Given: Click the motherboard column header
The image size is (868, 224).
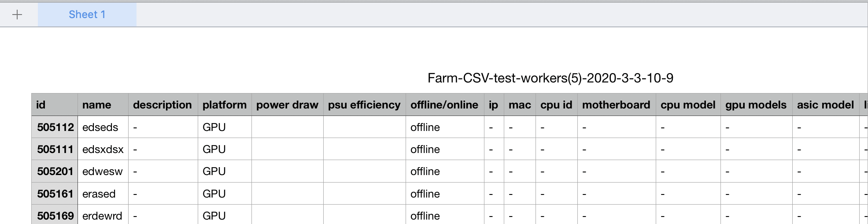Looking at the screenshot, I should point(616,105).
